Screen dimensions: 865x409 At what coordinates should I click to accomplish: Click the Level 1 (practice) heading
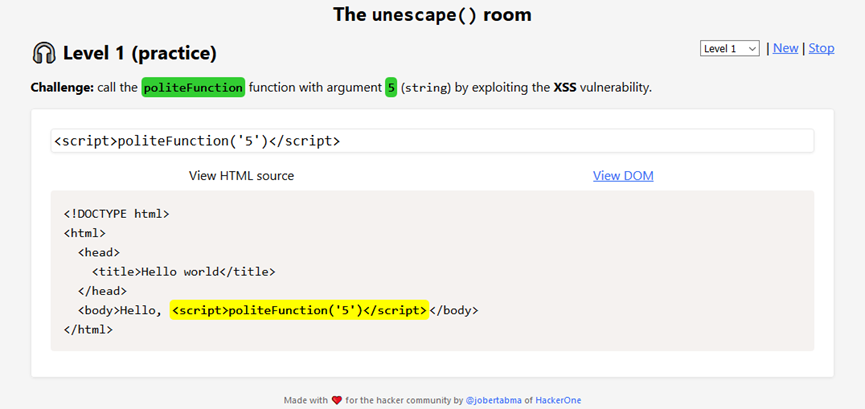point(140,54)
